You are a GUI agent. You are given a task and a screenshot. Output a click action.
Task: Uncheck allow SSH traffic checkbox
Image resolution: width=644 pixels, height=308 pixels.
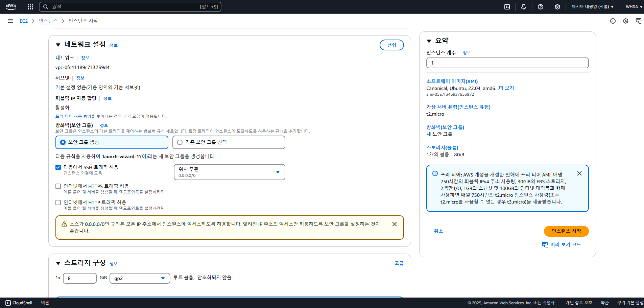(58, 167)
